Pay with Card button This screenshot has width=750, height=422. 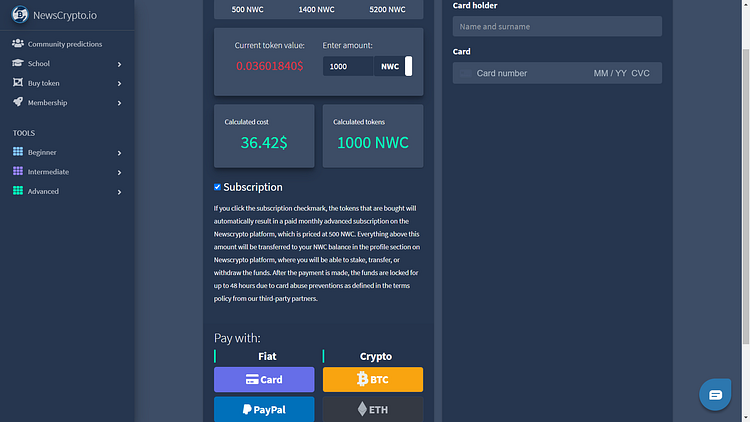[264, 379]
